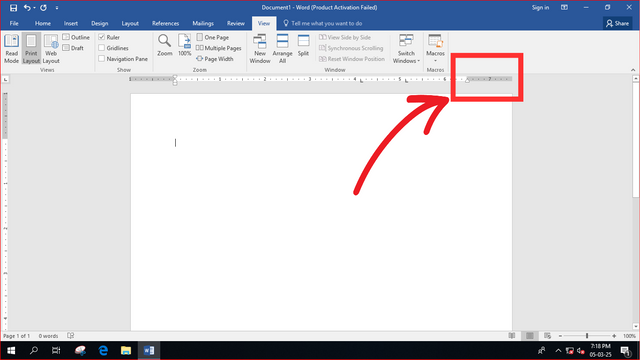
Task: Click the Word icon on taskbar
Action: 149,351
